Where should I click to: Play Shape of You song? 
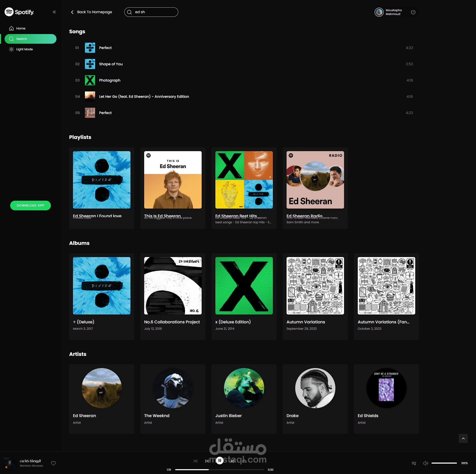pos(244,64)
